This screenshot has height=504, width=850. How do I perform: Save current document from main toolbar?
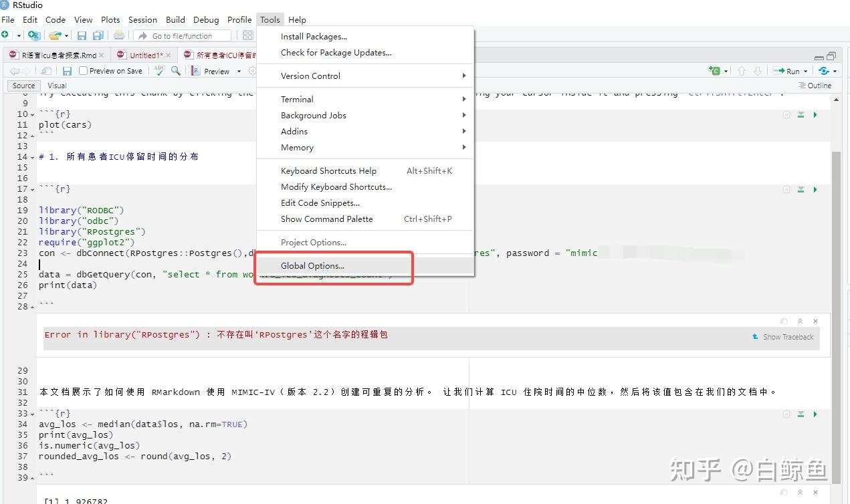(x=82, y=35)
